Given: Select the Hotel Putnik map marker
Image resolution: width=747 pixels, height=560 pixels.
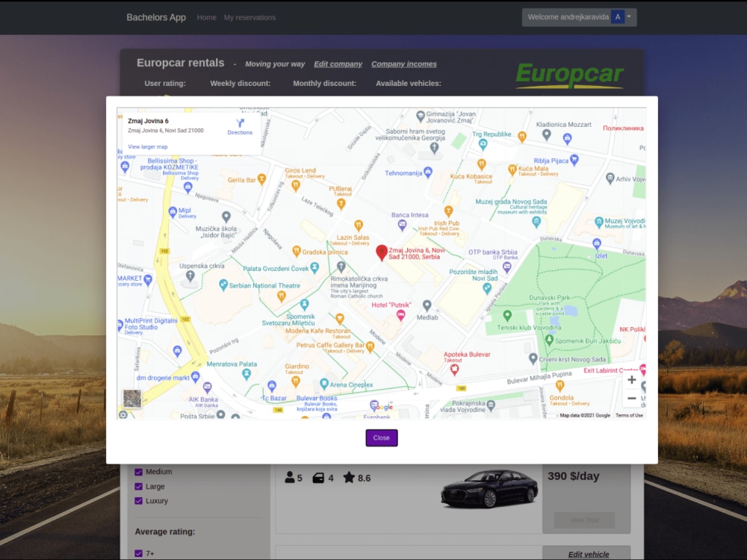Looking at the screenshot, I should click(x=401, y=315).
